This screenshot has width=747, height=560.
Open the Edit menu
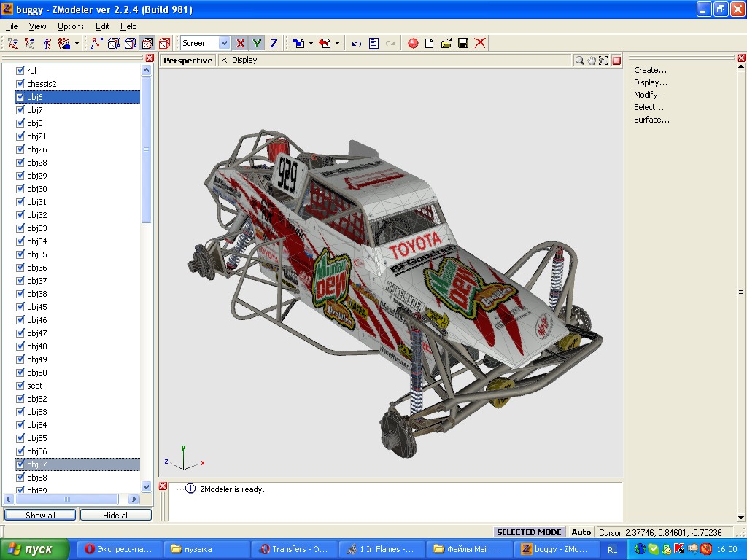coord(102,26)
